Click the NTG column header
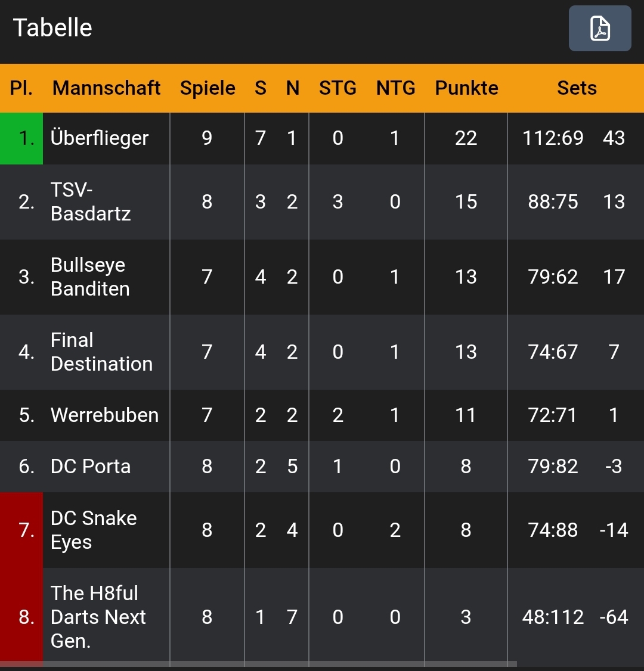 395,88
